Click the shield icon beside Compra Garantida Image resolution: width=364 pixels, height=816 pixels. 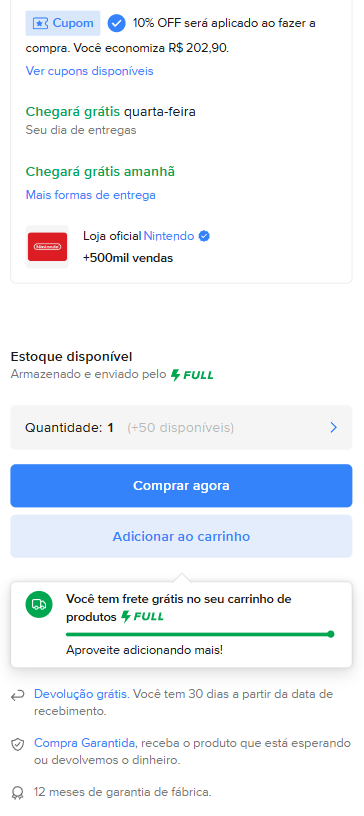pos(18,745)
